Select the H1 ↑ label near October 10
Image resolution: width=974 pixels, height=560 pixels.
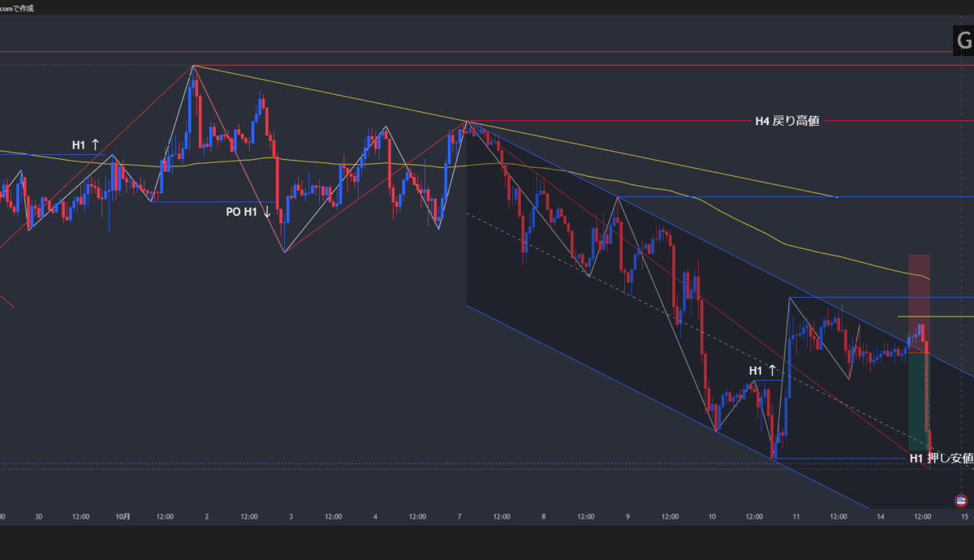pyautogui.click(x=763, y=371)
